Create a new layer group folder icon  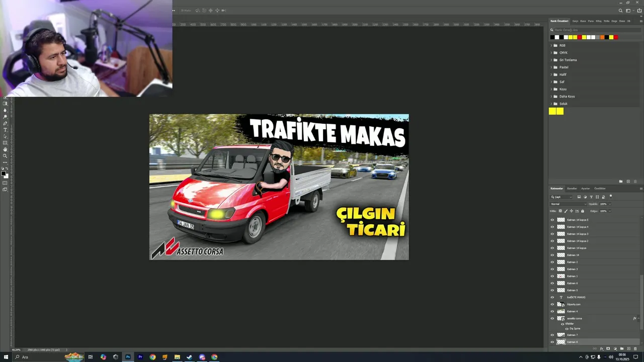point(622,348)
